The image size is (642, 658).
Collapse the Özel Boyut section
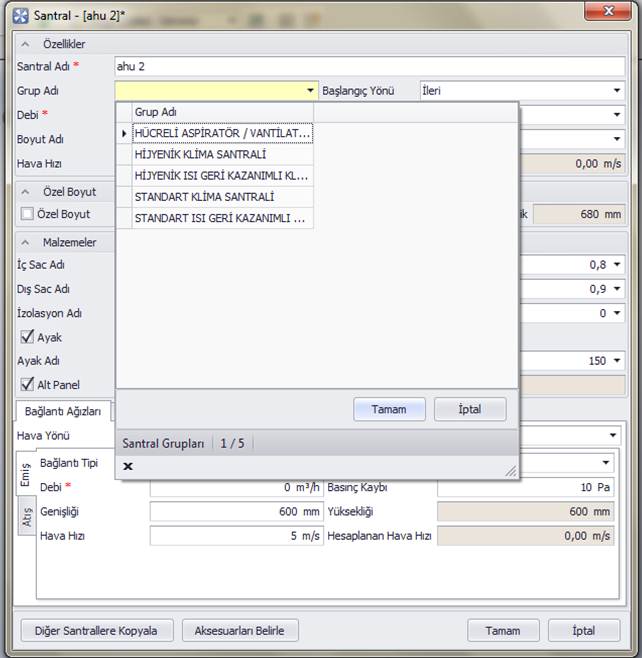[25, 192]
